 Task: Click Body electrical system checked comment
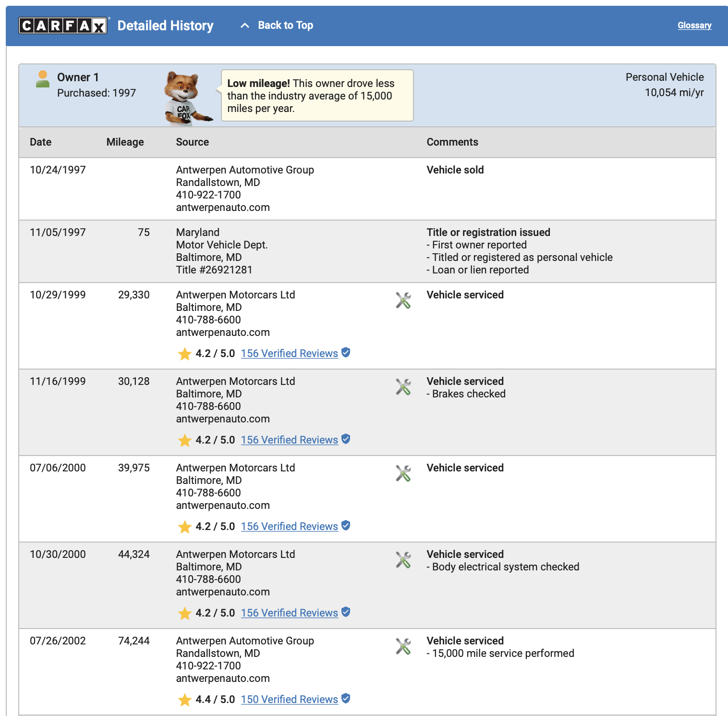tap(503, 567)
